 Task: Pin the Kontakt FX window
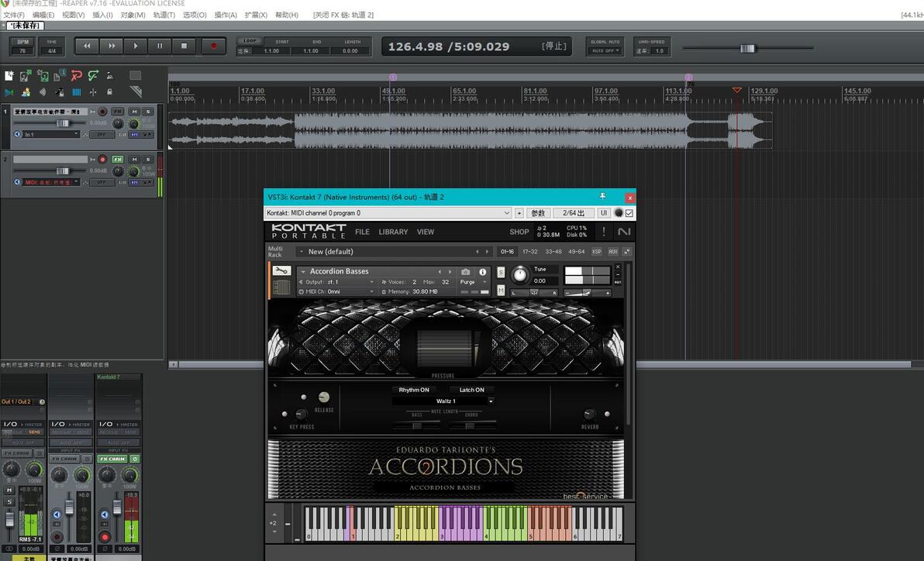[602, 197]
